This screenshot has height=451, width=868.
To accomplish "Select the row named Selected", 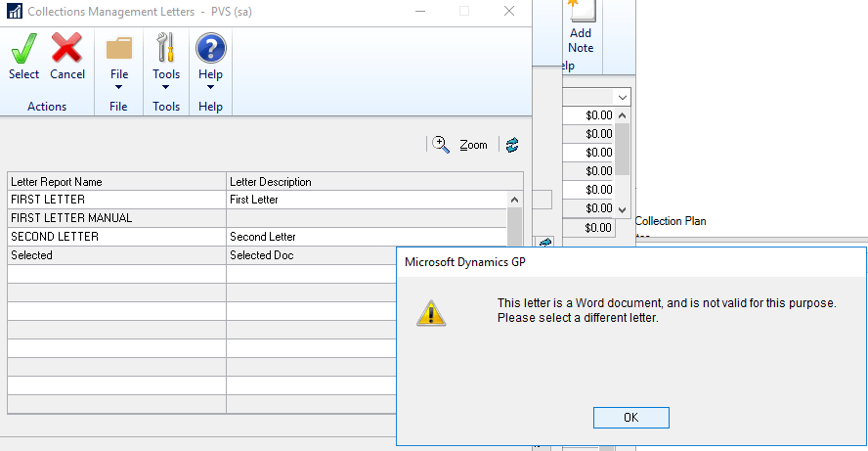I will click(x=202, y=255).
